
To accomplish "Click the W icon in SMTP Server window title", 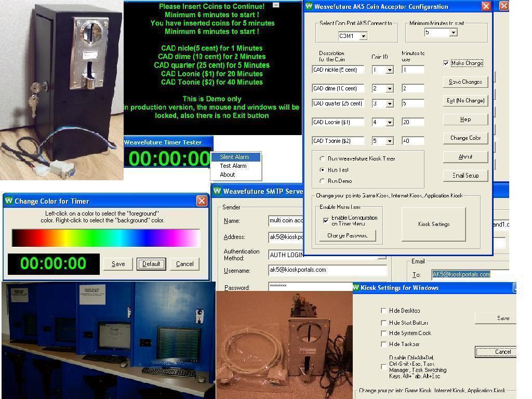I will pyautogui.click(x=217, y=191).
